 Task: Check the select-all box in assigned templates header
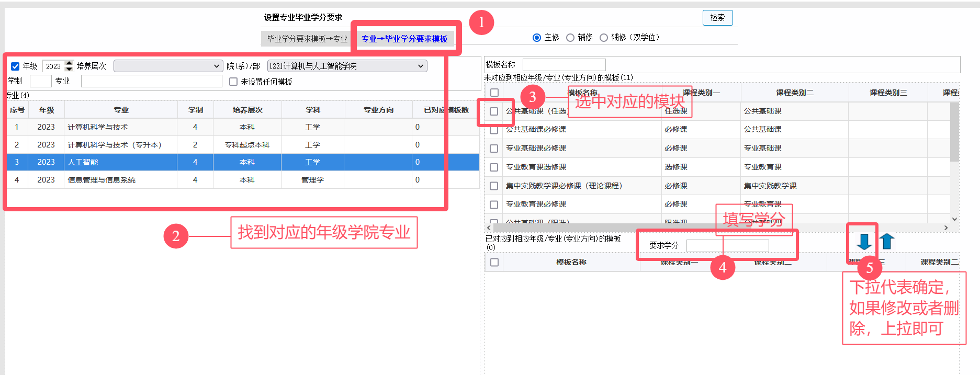(494, 263)
